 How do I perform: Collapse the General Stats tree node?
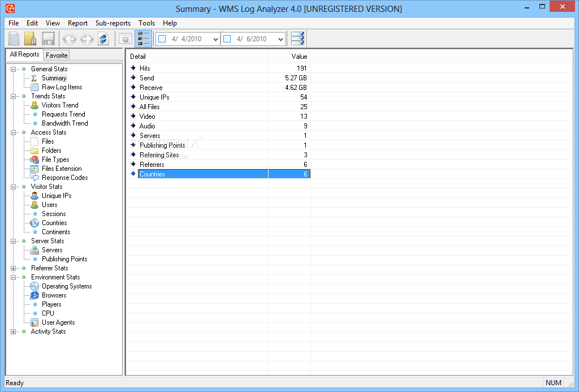pos(14,69)
